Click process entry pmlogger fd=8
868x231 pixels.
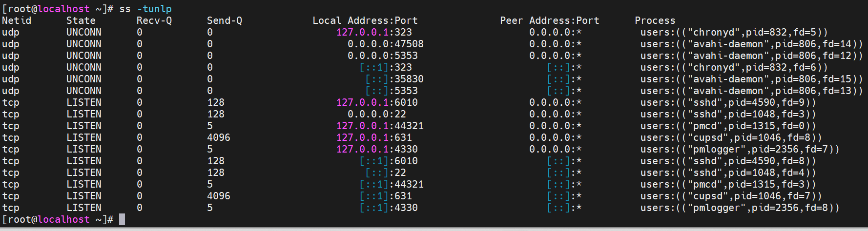[740, 208]
